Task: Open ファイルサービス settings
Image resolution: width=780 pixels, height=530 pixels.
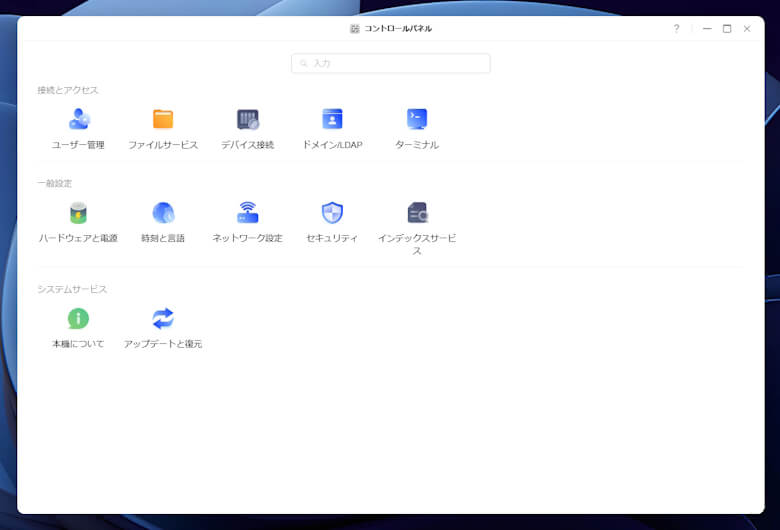Action: tap(163, 120)
